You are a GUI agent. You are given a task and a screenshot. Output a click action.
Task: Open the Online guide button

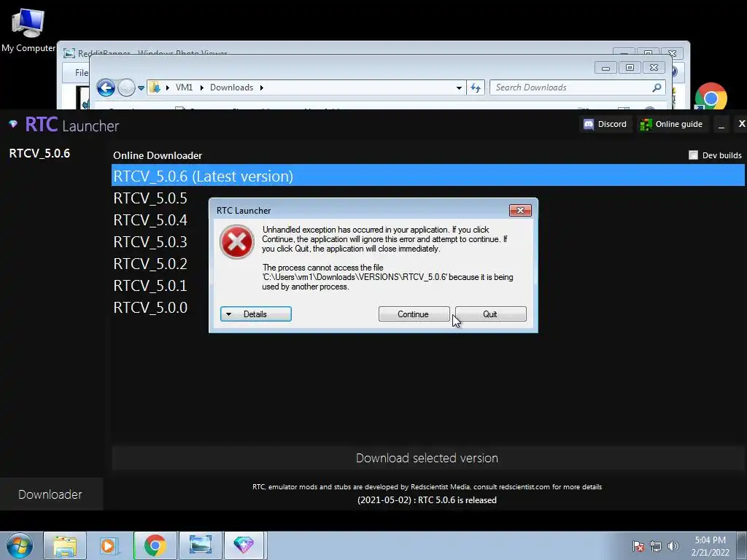pos(672,124)
